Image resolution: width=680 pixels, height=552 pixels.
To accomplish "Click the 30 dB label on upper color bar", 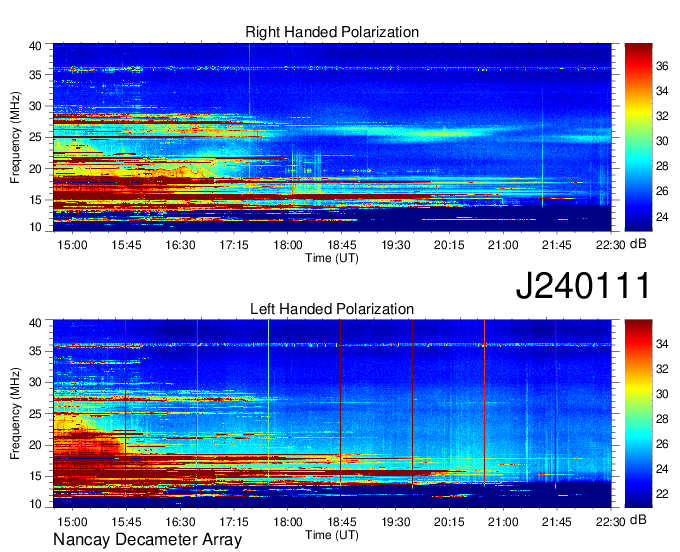I will pyautogui.click(x=662, y=141).
